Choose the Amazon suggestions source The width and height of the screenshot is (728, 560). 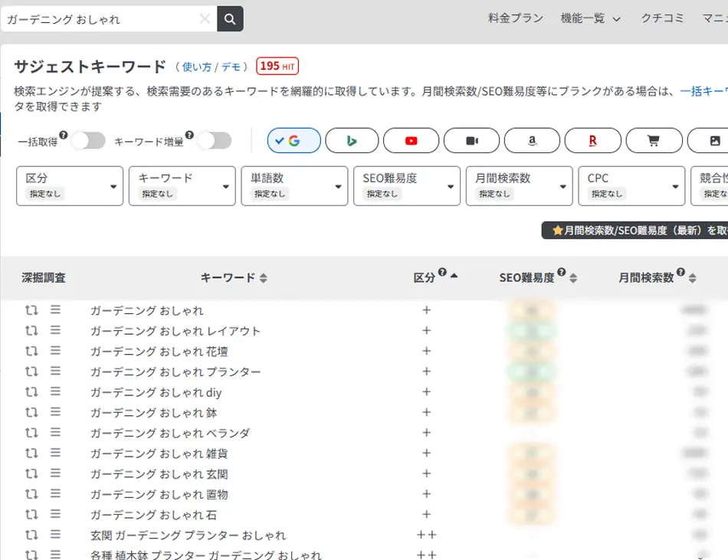click(x=532, y=140)
